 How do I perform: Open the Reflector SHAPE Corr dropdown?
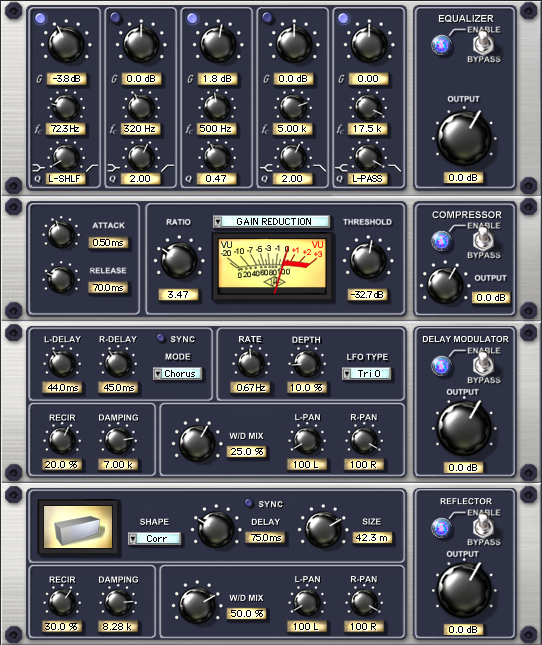154,538
